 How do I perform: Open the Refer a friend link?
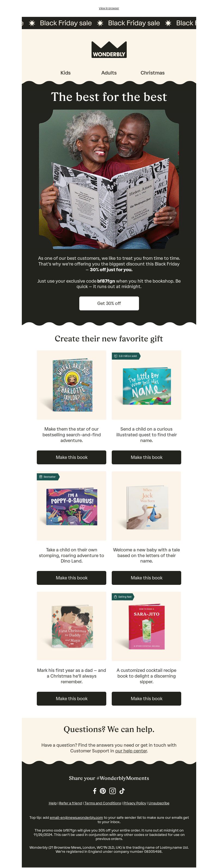(71, 803)
